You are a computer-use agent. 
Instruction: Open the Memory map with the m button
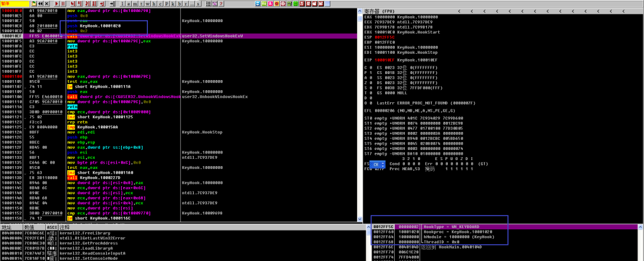135,4
